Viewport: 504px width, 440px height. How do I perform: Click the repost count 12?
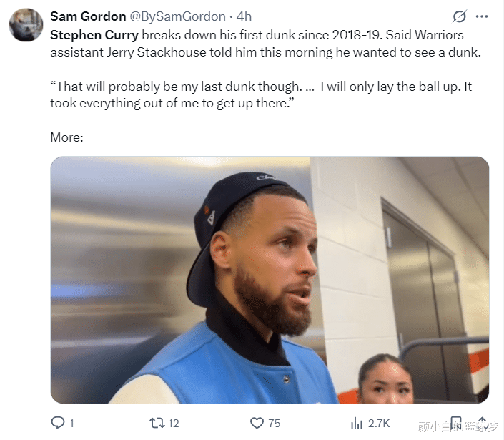[x=173, y=423]
